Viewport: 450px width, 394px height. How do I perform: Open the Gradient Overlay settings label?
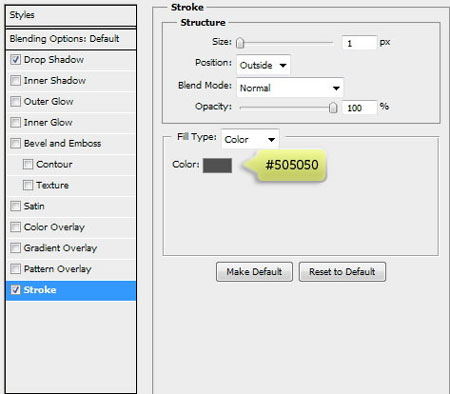60,248
